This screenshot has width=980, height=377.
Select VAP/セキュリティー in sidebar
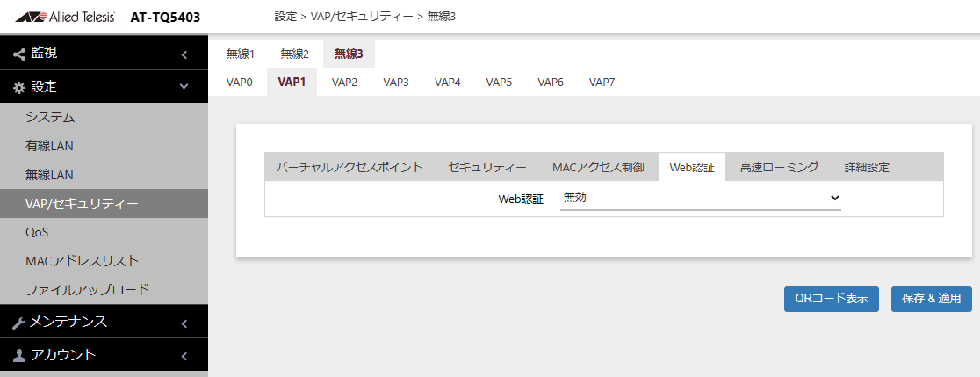pyautogui.click(x=104, y=203)
